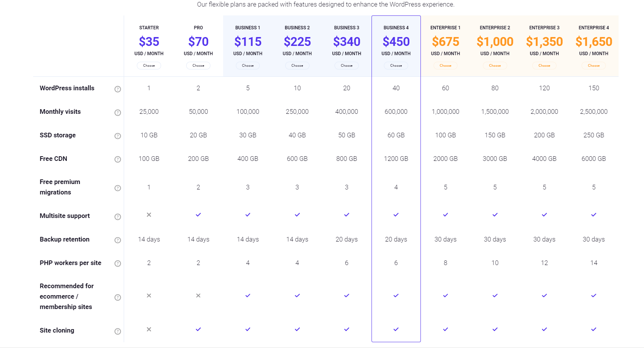Viewport: 644px width, 348px height.
Task: Click Pro plan's ecommerce recommendation X mark
Action: pyautogui.click(x=198, y=296)
